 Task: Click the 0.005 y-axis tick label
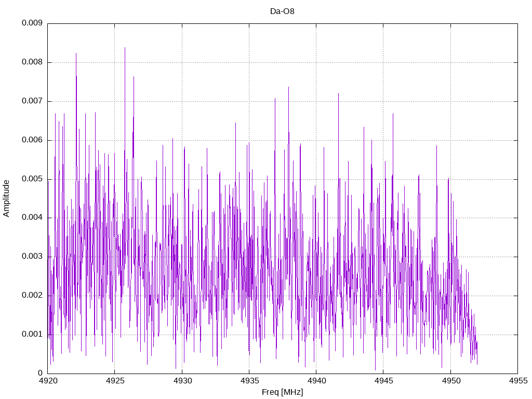tap(32, 179)
